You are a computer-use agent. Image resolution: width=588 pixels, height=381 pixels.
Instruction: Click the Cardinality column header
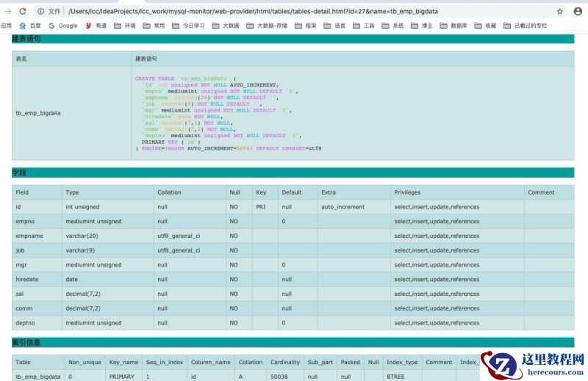click(x=285, y=362)
